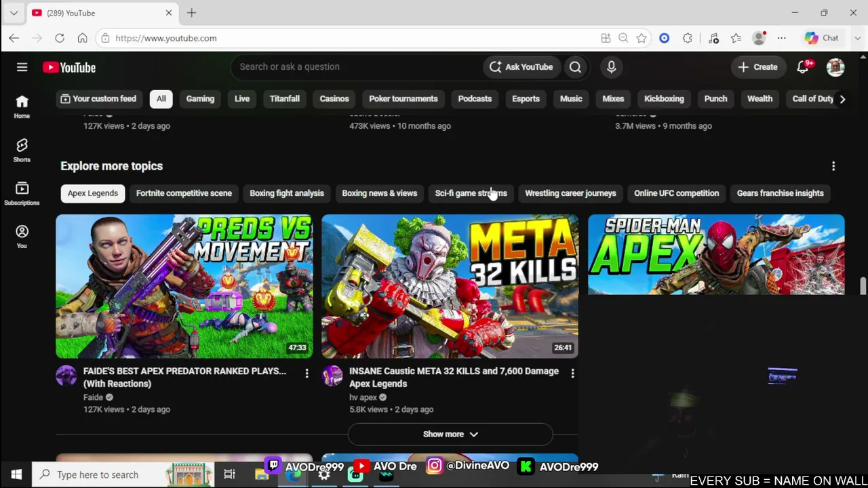Open the browser profile icon
This screenshot has height=488, width=868.
(759, 38)
